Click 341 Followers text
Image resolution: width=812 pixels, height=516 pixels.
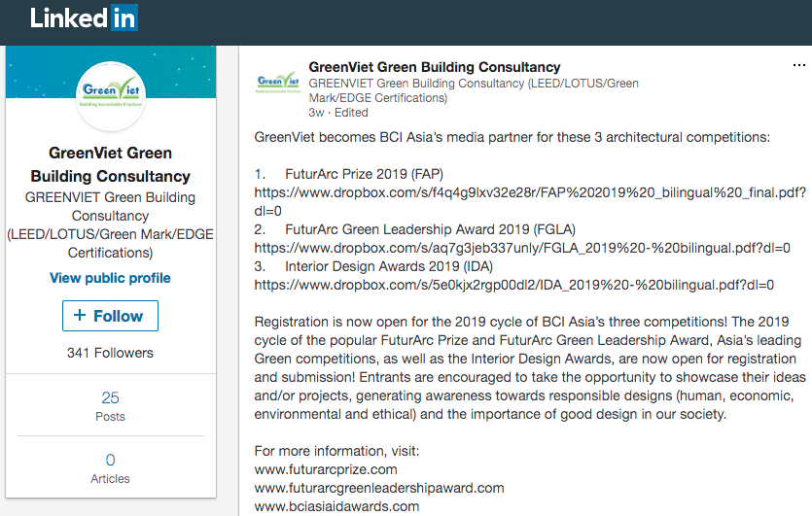click(110, 353)
